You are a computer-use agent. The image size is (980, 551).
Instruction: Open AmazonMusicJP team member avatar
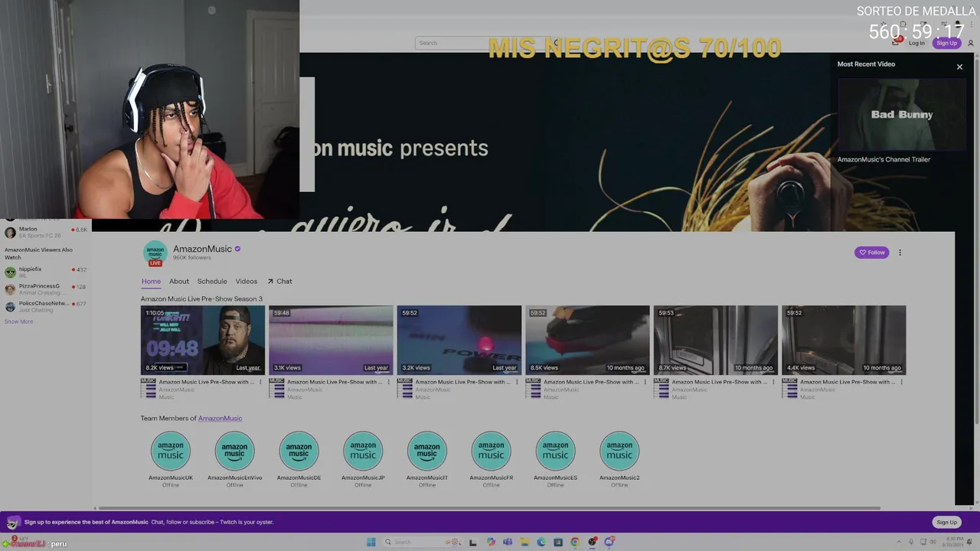363,451
